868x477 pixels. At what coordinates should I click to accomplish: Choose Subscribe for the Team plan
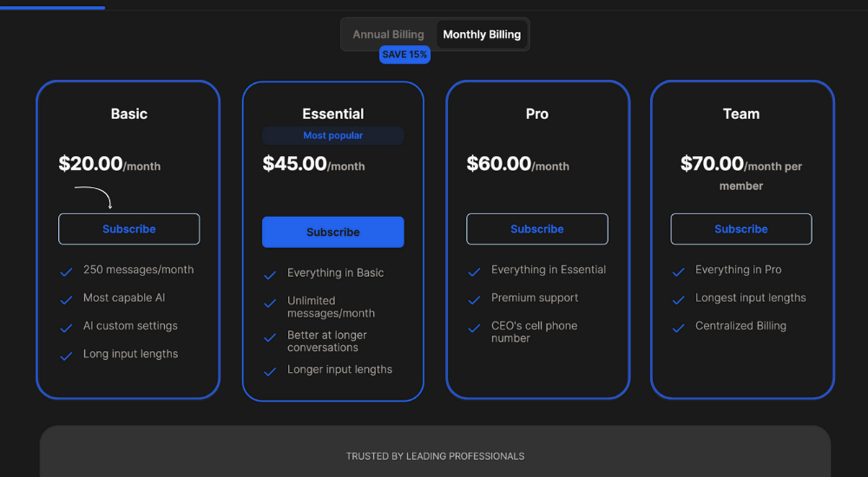point(741,229)
